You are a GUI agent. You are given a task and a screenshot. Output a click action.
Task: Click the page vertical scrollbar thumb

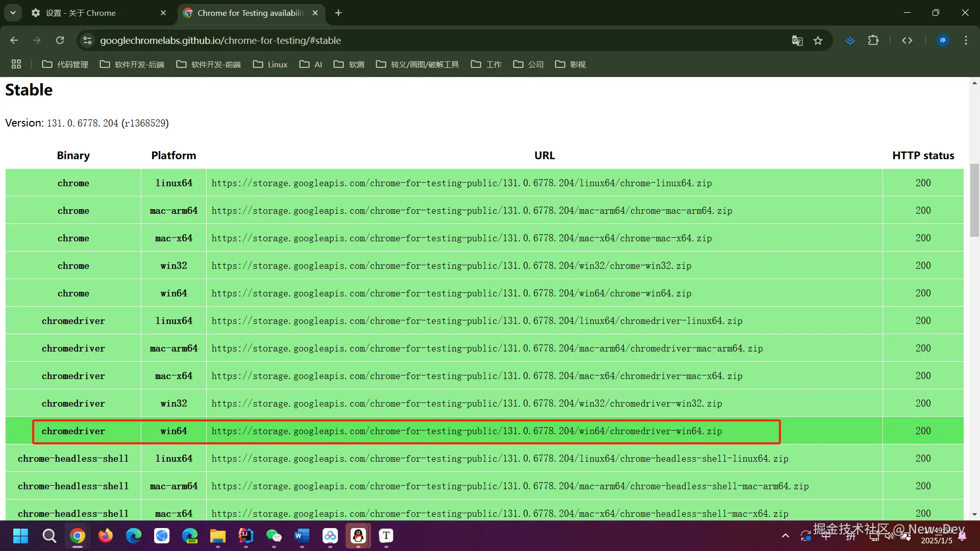pos(974,200)
